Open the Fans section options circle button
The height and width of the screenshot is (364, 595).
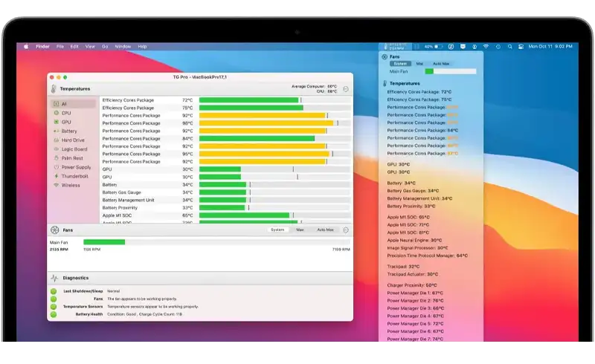(345, 230)
